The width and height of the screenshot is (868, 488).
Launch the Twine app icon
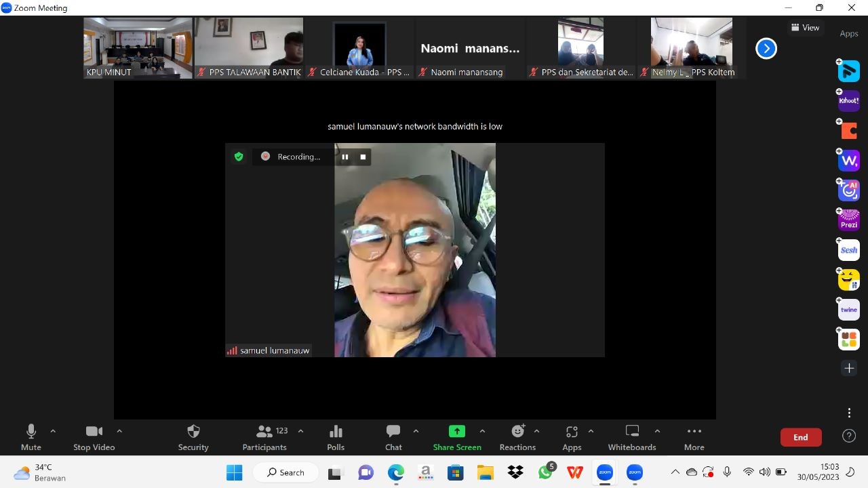tap(849, 310)
